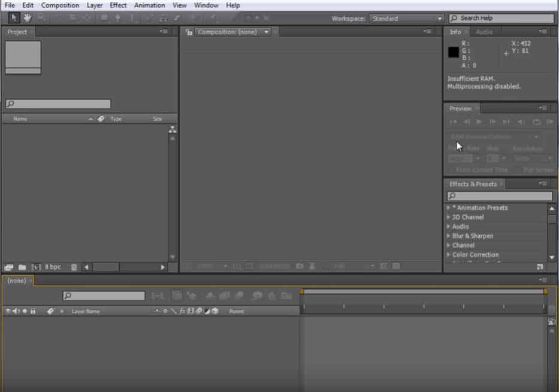Click the Project label tag column icon
The image size is (559, 392).
tap(101, 119)
